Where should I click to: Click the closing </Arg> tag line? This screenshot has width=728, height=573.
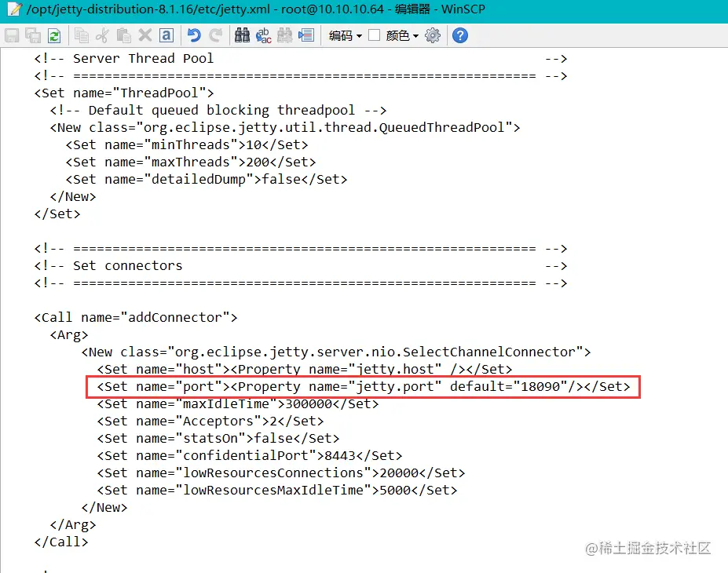point(73,525)
